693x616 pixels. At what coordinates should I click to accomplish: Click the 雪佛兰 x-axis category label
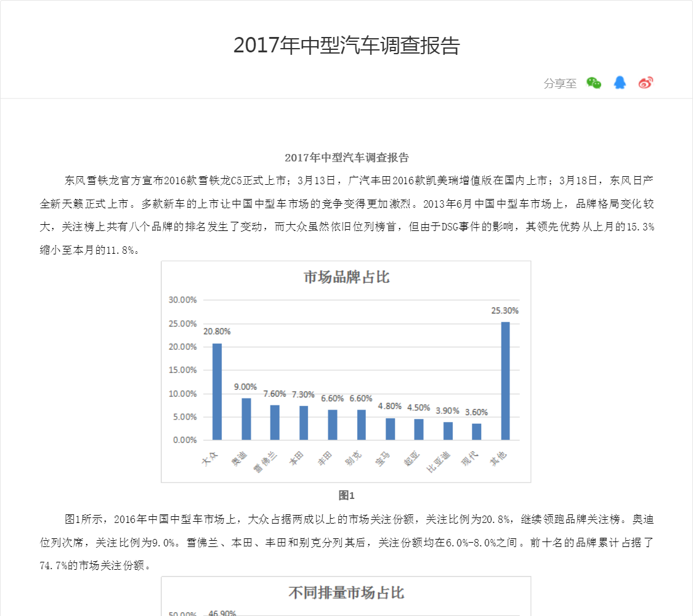(265, 461)
